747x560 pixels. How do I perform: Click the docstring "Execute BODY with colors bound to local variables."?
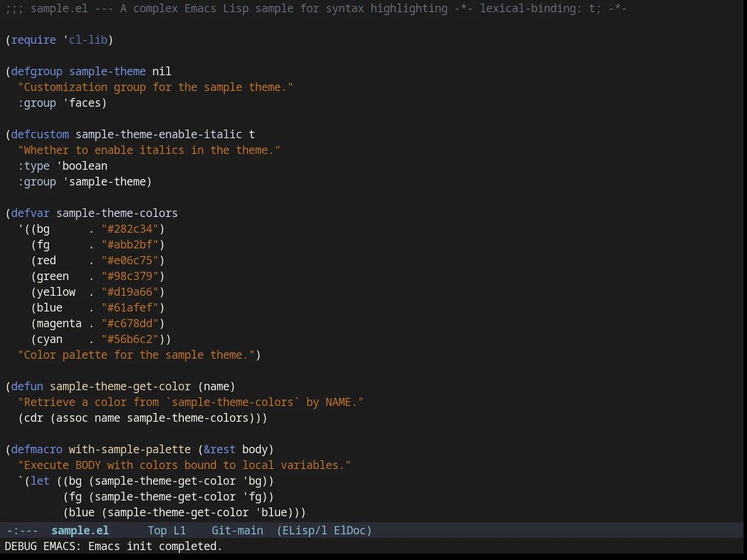tap(184, 465)
